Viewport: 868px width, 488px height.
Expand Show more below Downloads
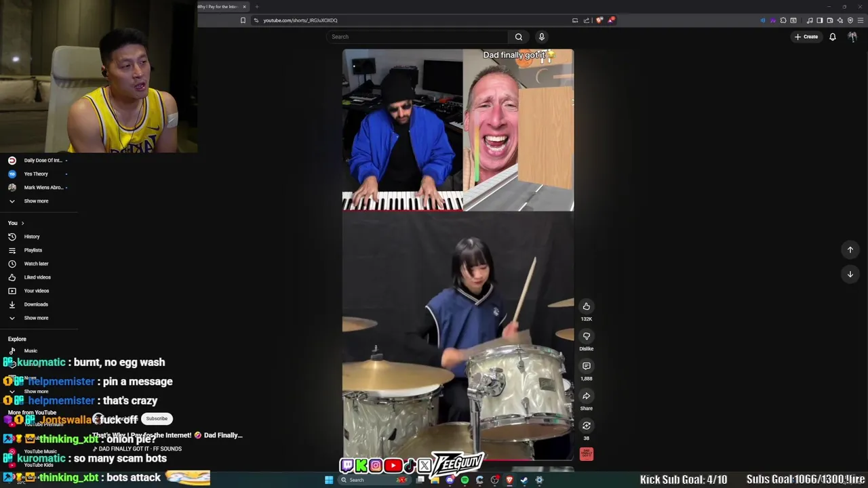36,318
